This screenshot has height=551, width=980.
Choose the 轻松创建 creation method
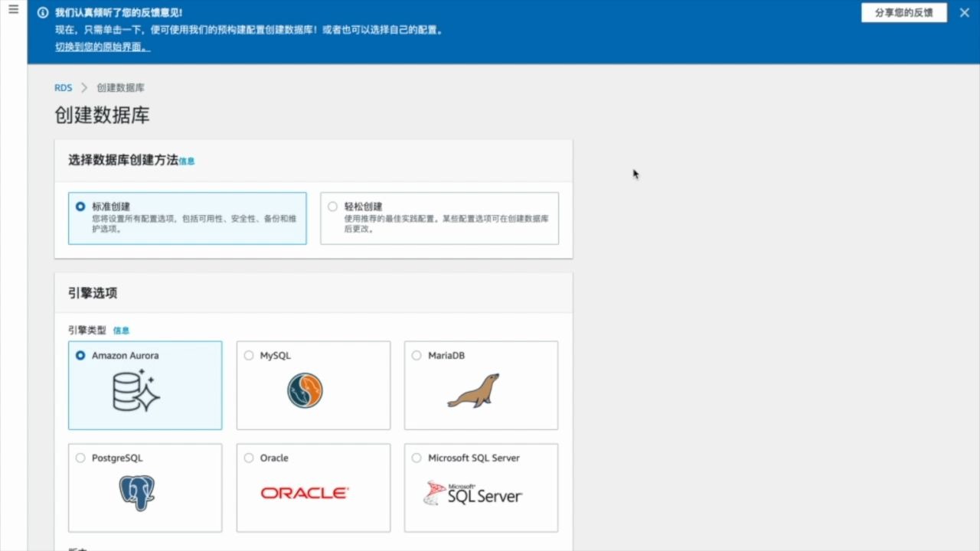(x=332, y=206)
